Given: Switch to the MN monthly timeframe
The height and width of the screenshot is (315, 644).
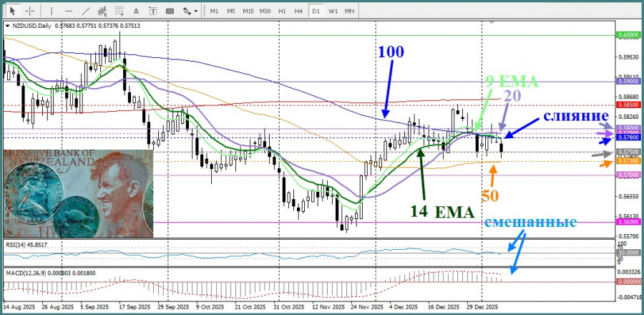Looking at the screenshot, I should click(349, 11).
